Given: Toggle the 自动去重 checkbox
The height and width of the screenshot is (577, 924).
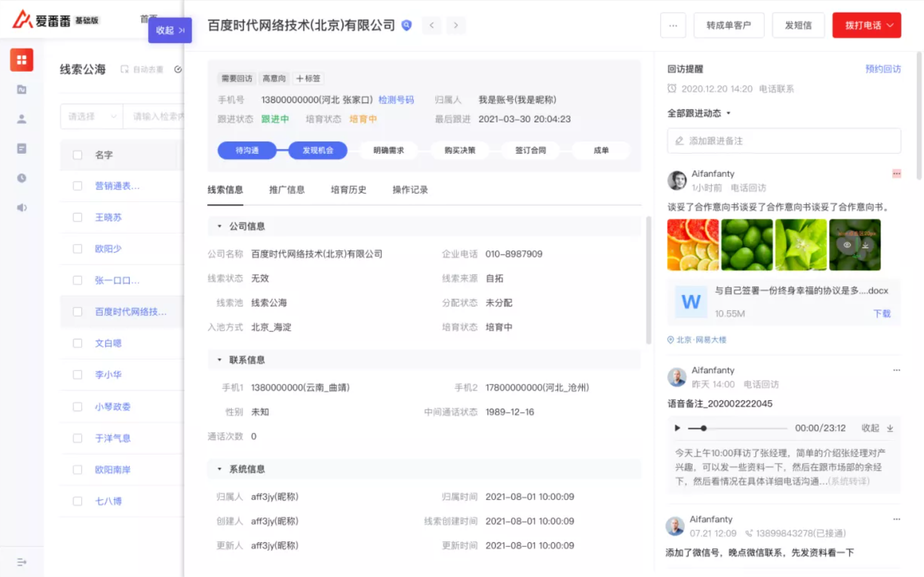Looking at the screenshot, I should click(124, 69).
